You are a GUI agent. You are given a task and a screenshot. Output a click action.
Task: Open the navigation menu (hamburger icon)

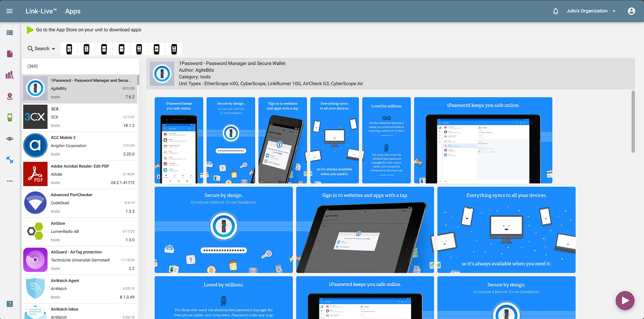pos(9,11)
